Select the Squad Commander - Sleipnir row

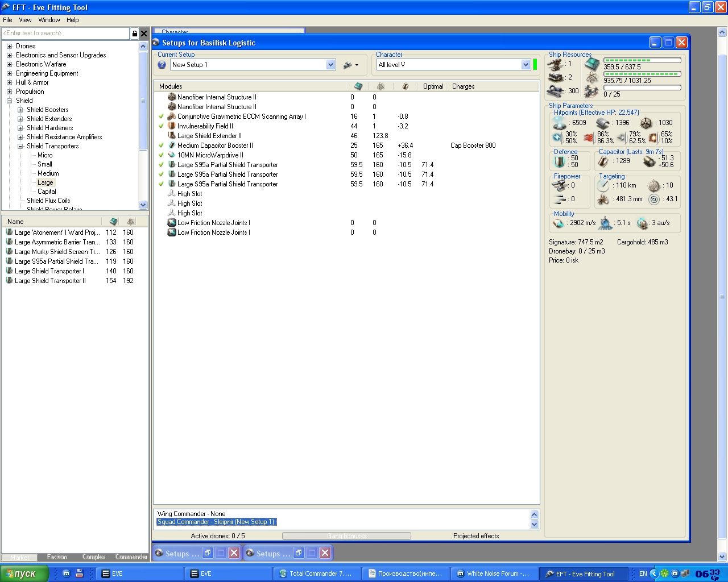[216, 522]
